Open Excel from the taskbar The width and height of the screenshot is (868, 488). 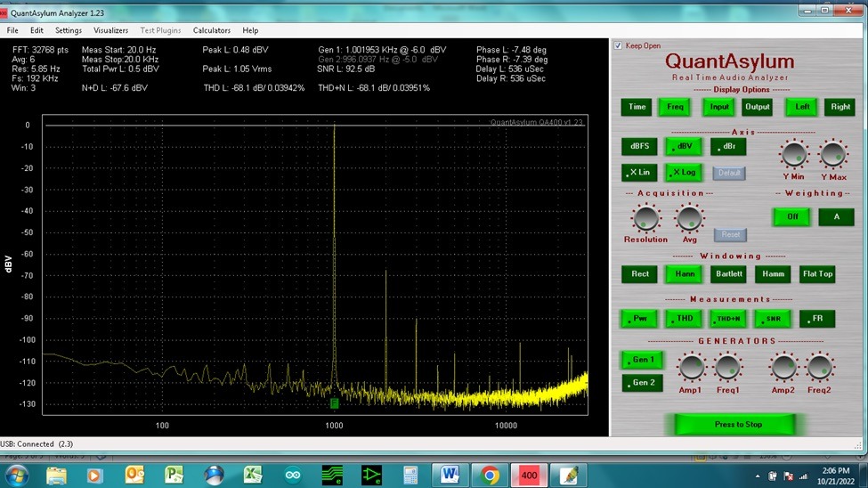tap(253, 476)
